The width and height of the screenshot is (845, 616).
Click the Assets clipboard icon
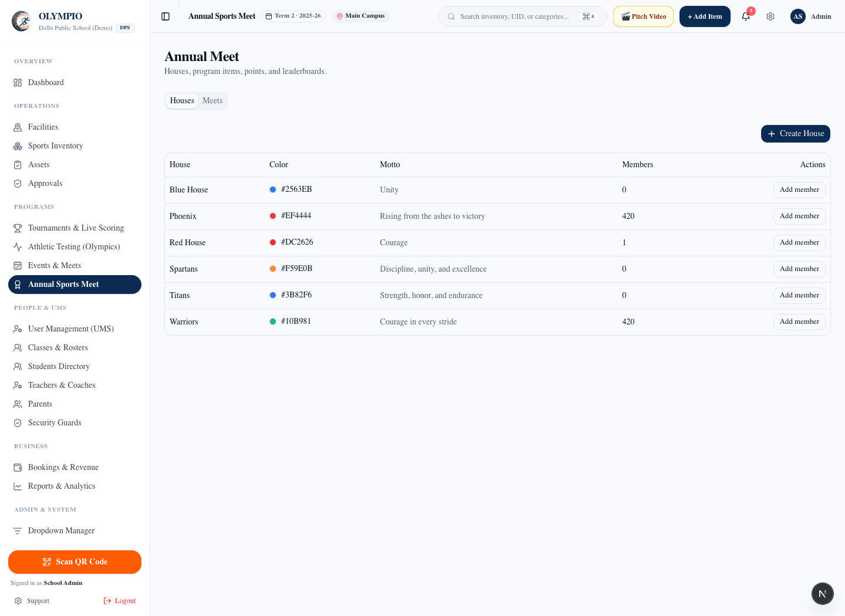(18, 165)
